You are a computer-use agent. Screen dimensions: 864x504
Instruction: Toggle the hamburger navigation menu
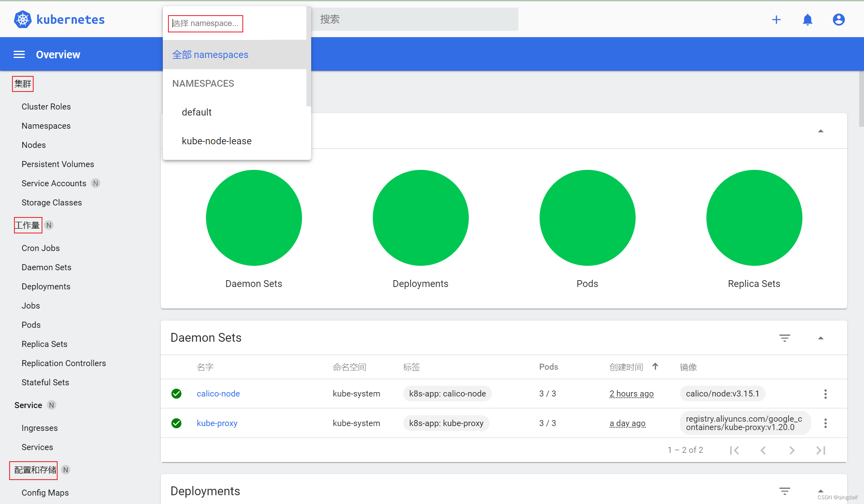tap(19, 54)
